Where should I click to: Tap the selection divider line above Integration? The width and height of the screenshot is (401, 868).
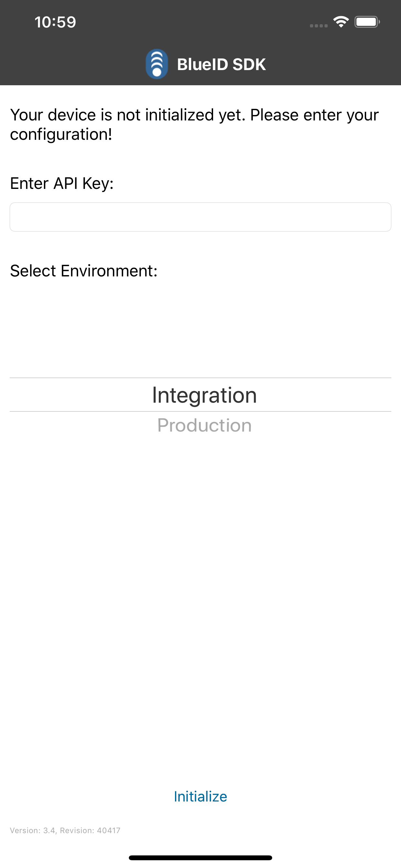tap(200, 378)
